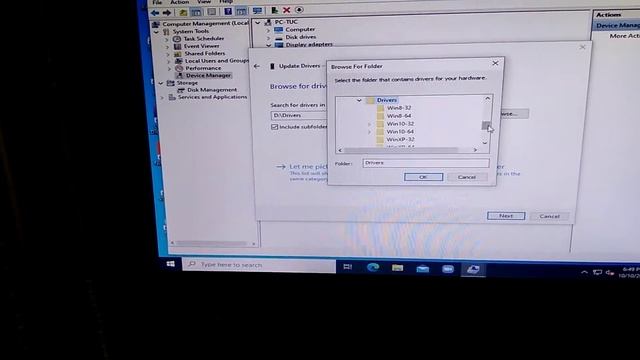The width and height of the screenshot is (640, 360).
Task: Click the circular Disable device toolbar icon
Action: pos(299,10)
